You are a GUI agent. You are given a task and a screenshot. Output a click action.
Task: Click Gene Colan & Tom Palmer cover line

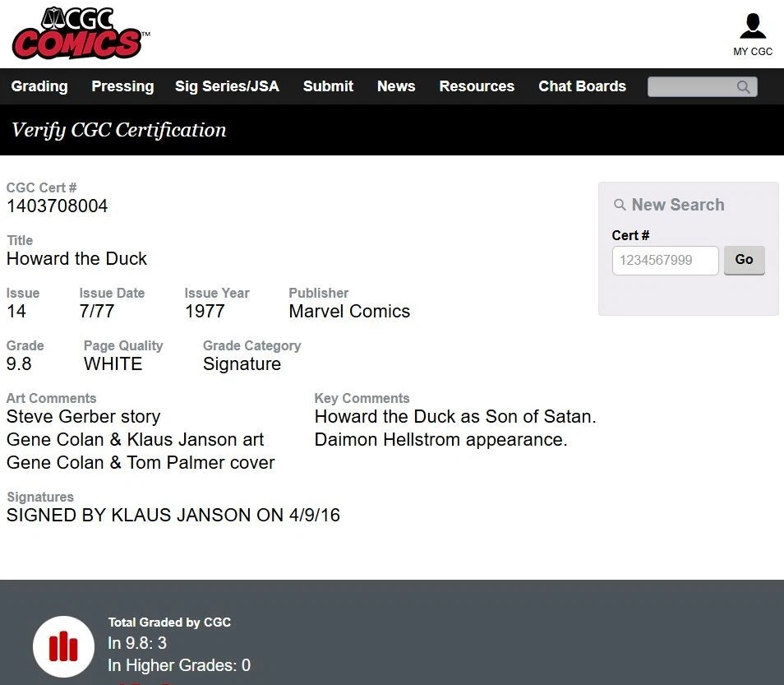tap(141, 462)
